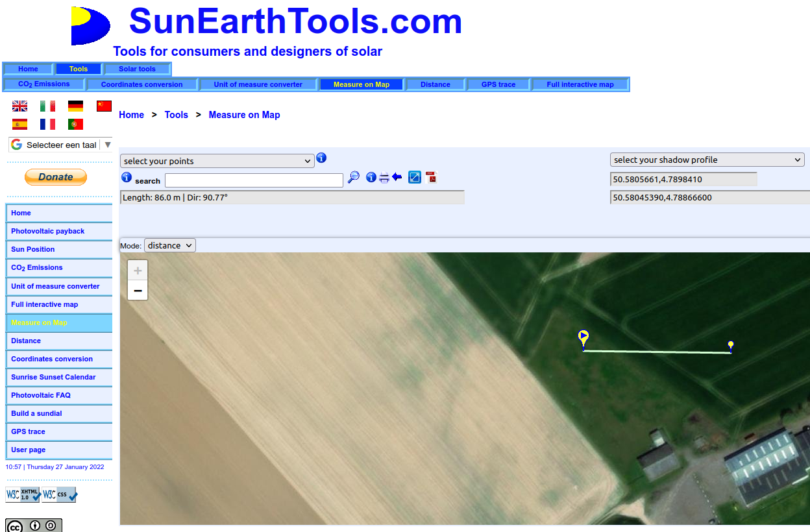The image size is (810, 532).
Task: Open GPS trace in the left sidebar
Action: click(59, 431)
